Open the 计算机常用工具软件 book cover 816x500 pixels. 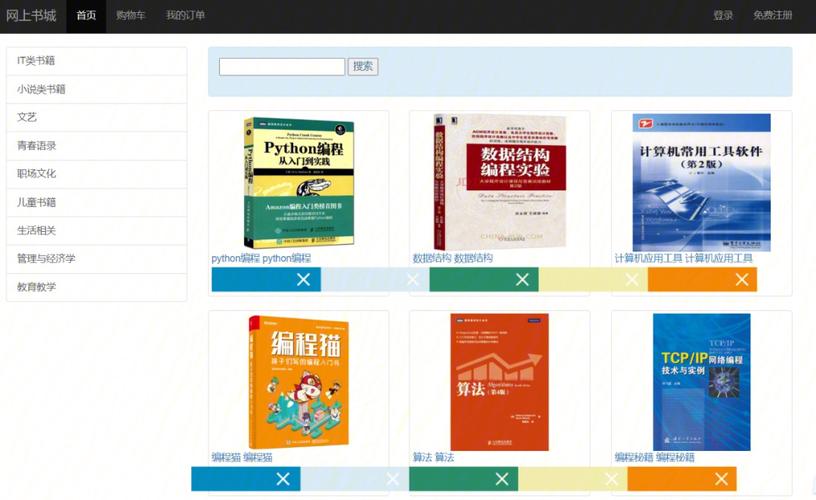pos(702,183)
